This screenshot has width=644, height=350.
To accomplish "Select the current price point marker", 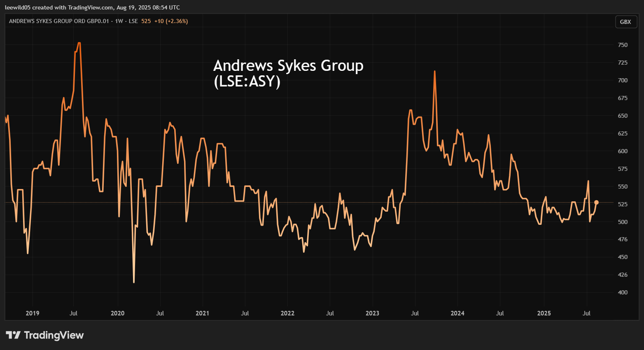I will [x=596, y=202].
